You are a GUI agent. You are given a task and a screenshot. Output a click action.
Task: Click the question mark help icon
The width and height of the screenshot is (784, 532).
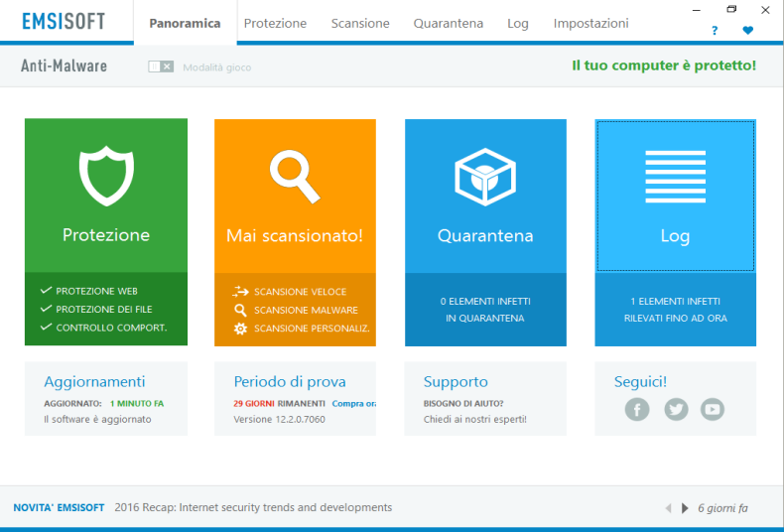coord(715,31)
